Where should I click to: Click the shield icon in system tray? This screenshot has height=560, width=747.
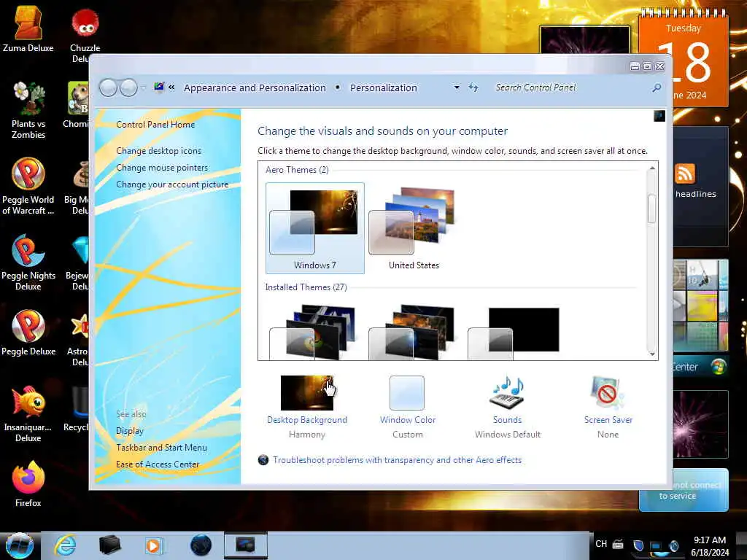(x=638, y=545)
